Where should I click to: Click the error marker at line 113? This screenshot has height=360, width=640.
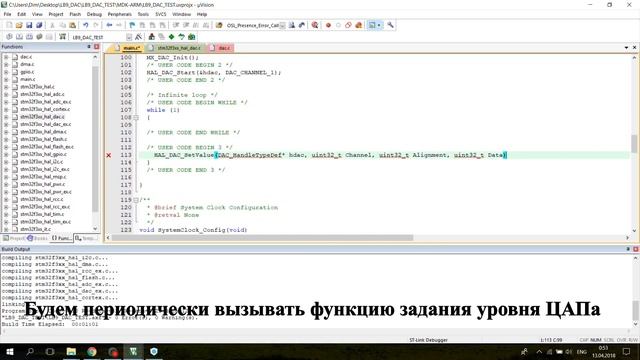(x=109, y=155)
